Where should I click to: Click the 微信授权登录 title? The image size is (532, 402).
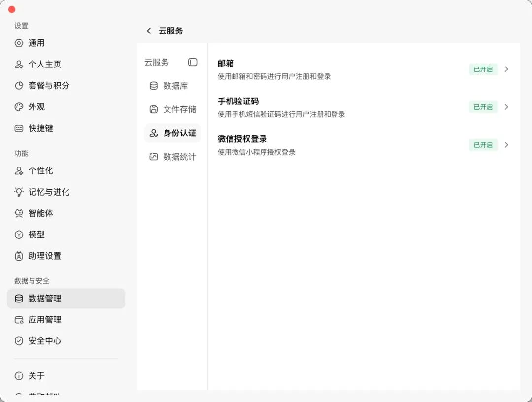click(x=242, y=139)
